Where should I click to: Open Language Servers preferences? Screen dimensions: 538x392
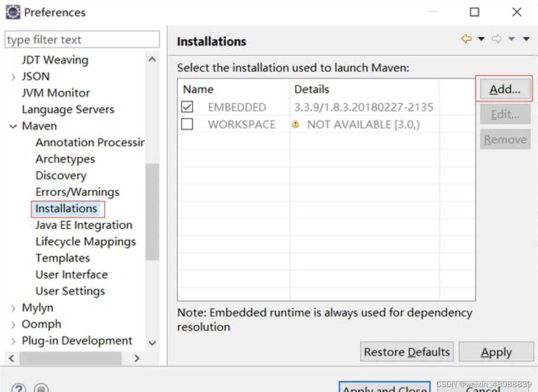click(68, 110)
